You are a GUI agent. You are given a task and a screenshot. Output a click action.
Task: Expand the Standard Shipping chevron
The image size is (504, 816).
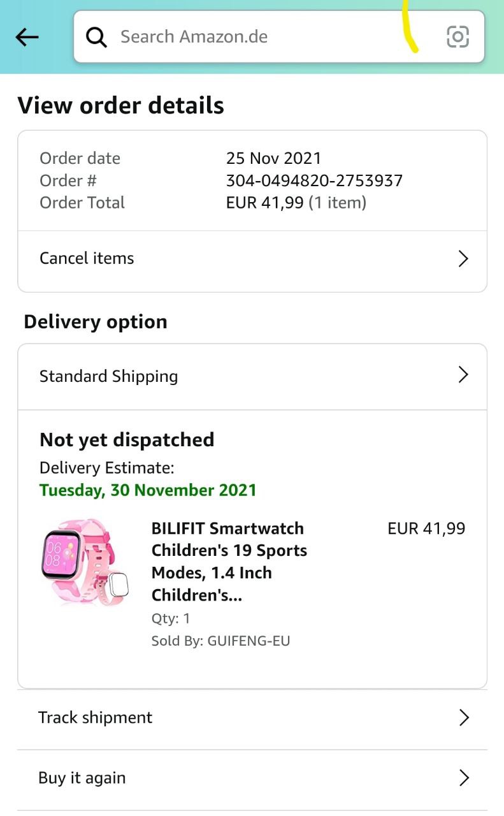(x=463, y=375)
